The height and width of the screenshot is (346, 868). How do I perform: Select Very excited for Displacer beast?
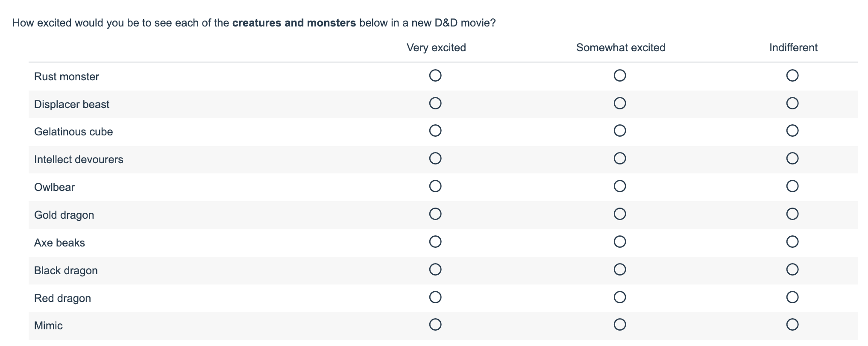pyautogui.click(x=435, y=103)
